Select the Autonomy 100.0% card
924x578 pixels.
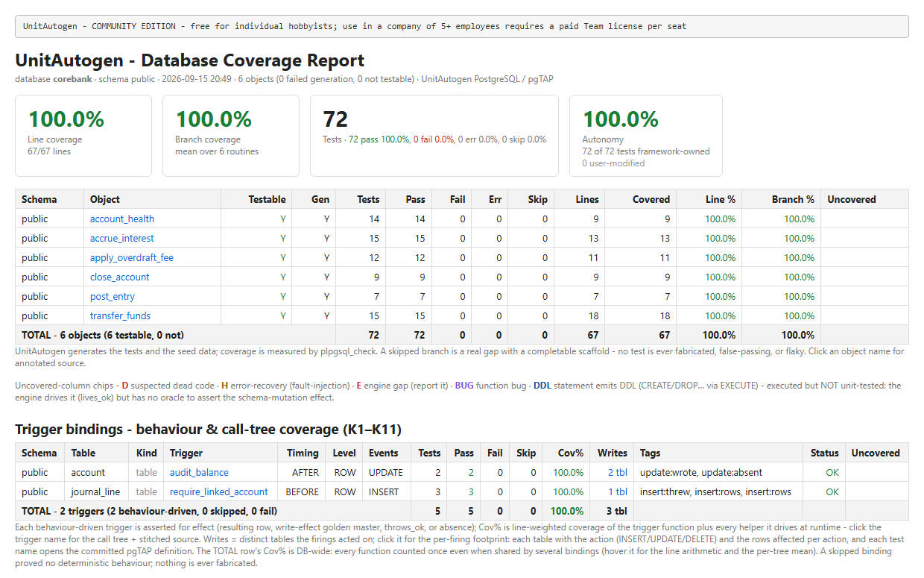(x=646, y=136)
